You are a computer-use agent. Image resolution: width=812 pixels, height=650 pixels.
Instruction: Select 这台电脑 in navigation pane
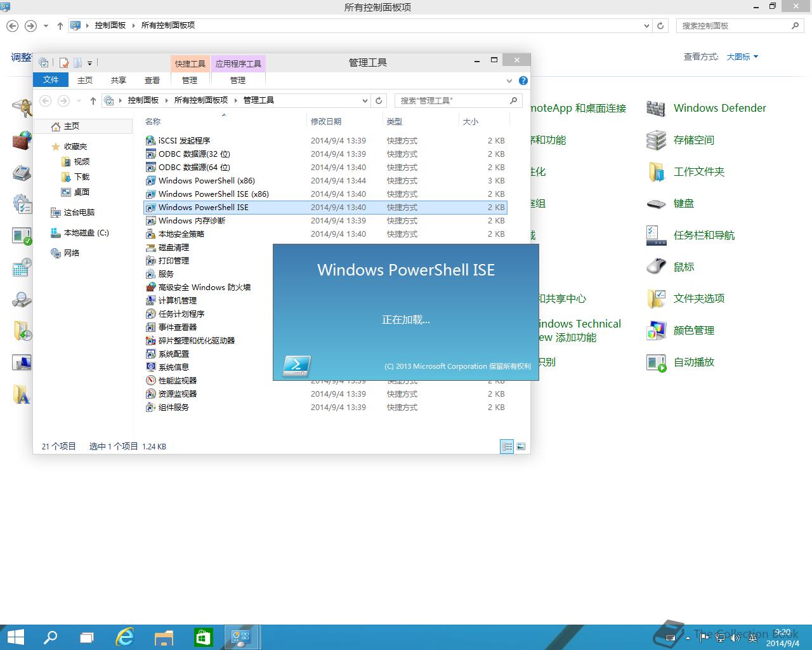pos(73,212)
